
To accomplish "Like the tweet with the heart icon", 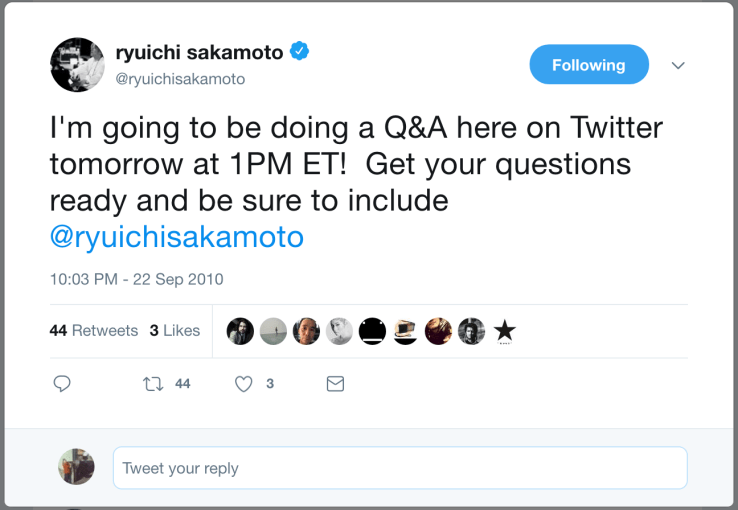I will tap(243, 384).
